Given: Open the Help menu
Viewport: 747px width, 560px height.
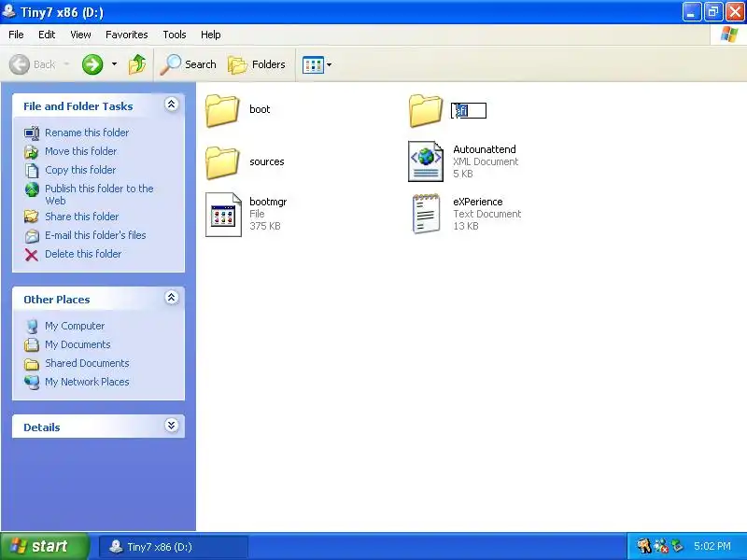Looking at the screenshot, I should 211,35.
